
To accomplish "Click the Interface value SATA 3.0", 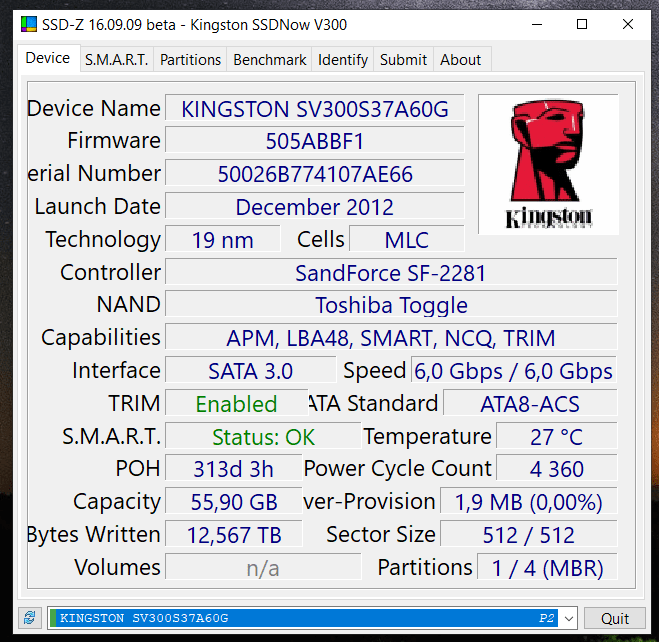I will [x=251, y=371].
